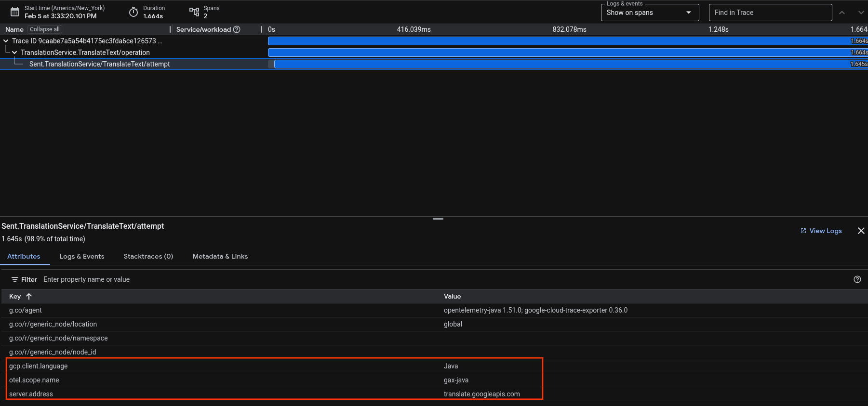
Task: Click the 416.039ms timeline tick label
Action: point(414,29)
